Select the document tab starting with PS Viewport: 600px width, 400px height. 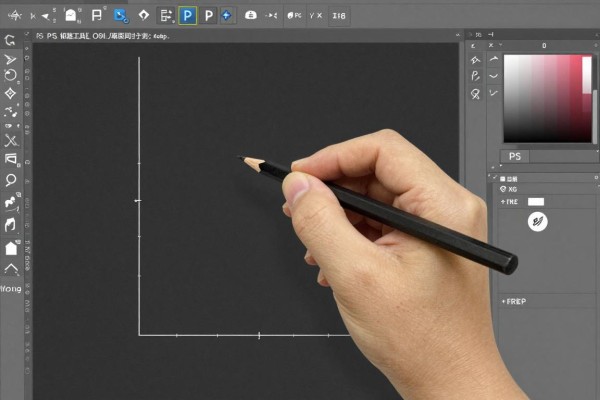[x=102, y=36]
